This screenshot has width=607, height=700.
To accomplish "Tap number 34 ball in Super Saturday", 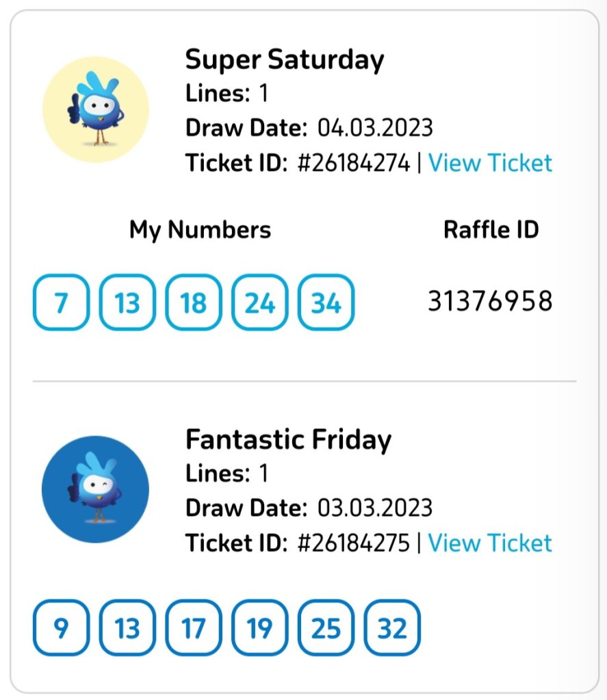I will pos(326,302).
